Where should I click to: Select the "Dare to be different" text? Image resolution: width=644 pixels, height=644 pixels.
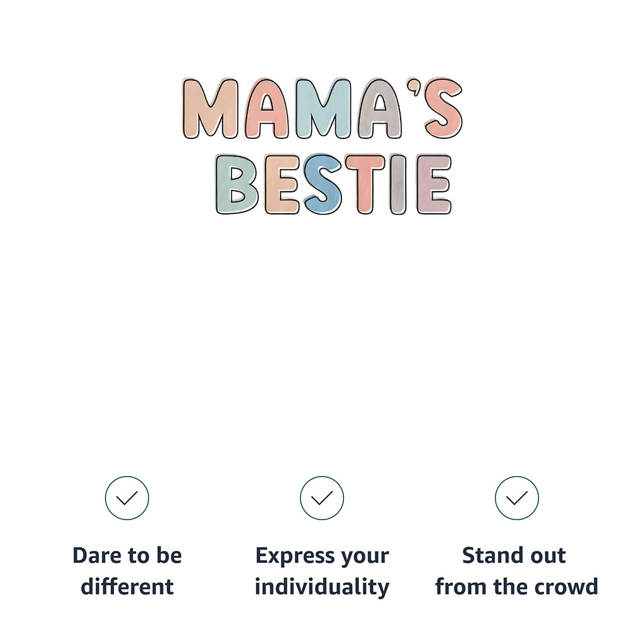[127, 571]
